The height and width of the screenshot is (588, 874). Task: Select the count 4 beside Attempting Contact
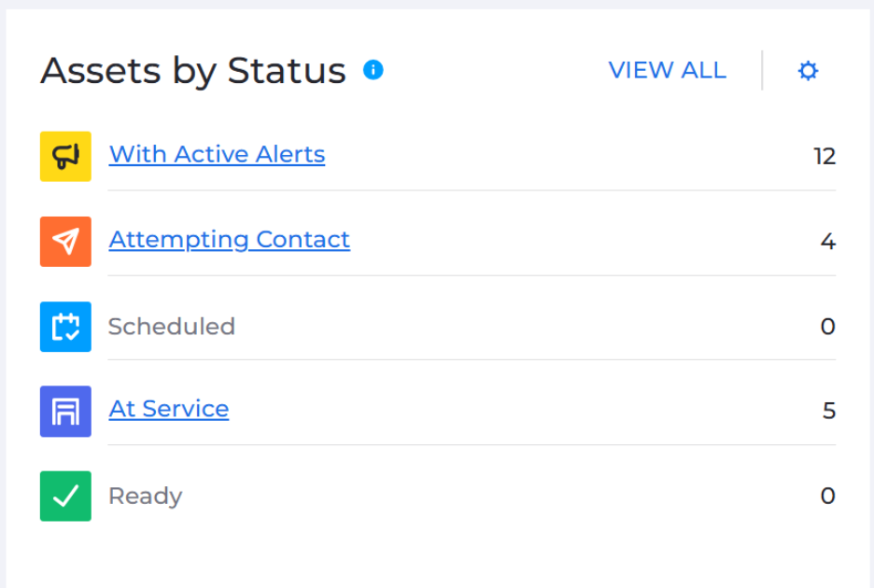(x=827, y=241)
